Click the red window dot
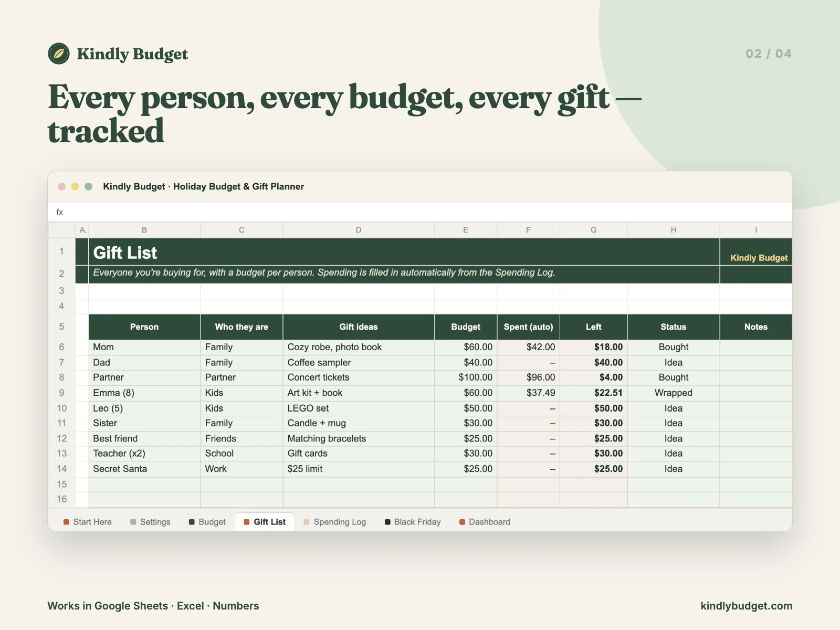 62,186
